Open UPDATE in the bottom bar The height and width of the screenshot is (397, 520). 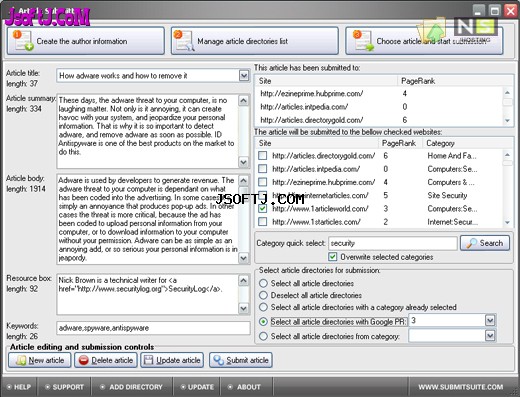[197, 387]
